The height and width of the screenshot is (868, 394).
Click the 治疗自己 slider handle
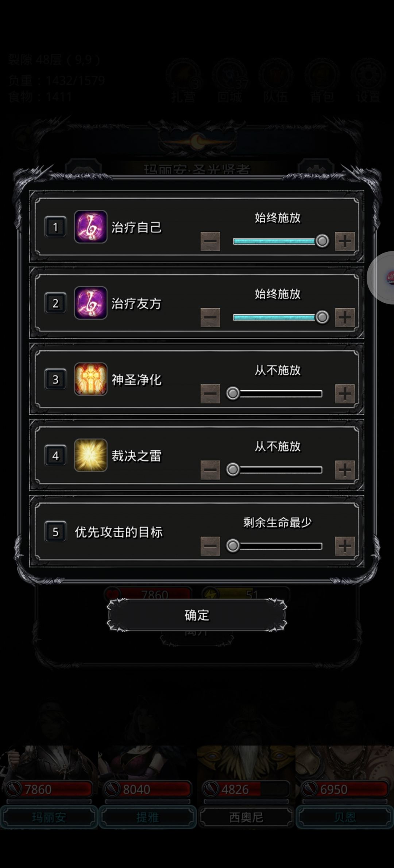(x=322, y=241)
